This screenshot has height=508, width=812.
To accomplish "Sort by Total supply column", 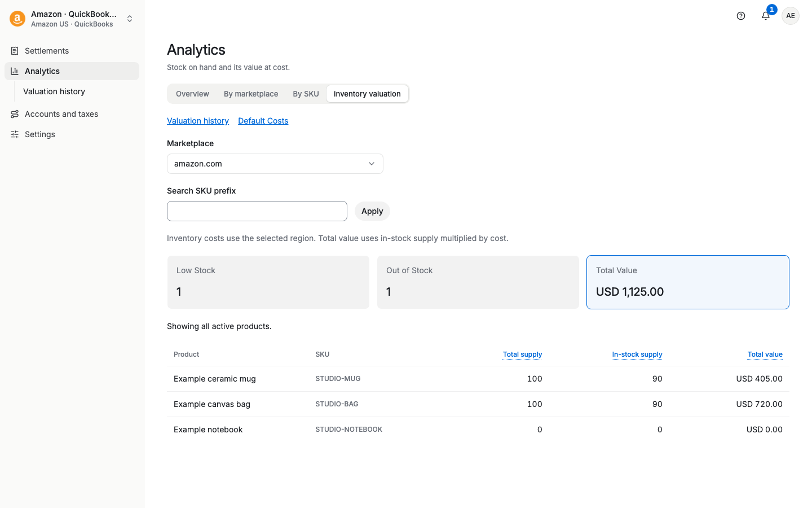I will click(x=522, y=354).
